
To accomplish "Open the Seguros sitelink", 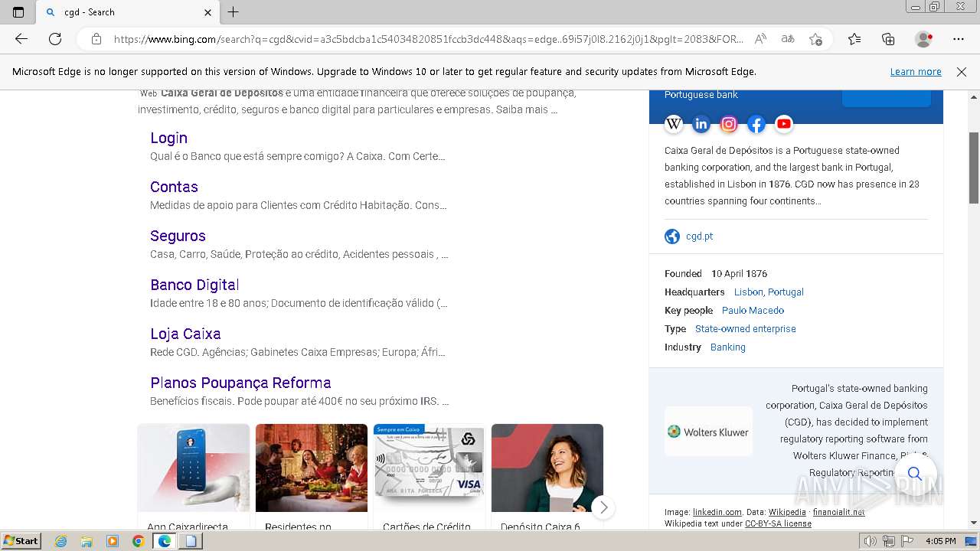I will point(178,236).
